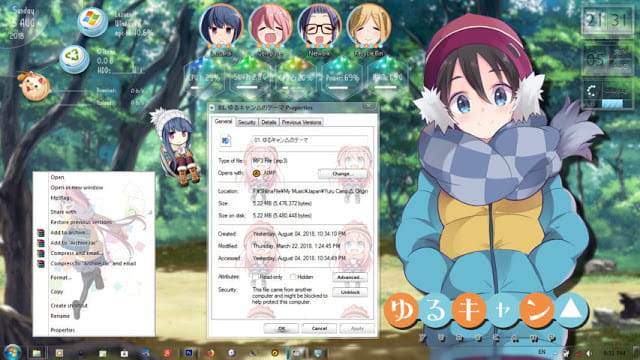Click the CPU hexagon meter widget
Image resolution: width=640 pixels, height=360 pixels.
click(x=203, y=78)
